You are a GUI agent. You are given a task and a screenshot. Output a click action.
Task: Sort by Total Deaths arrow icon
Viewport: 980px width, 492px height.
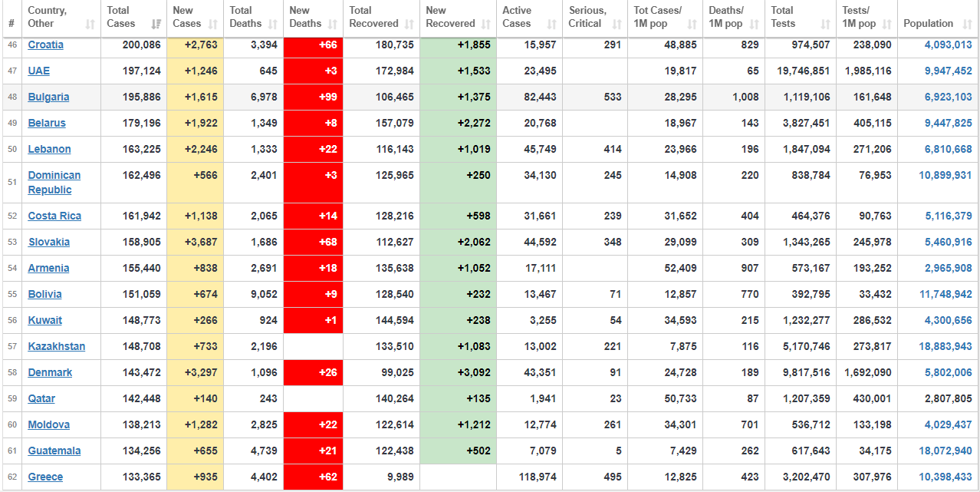[272, 25]
